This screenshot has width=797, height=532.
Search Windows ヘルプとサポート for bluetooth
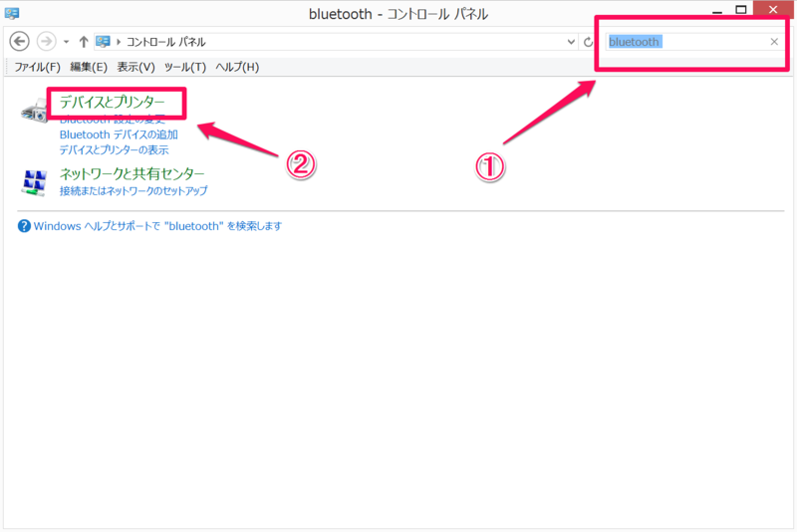click(157, 226)
